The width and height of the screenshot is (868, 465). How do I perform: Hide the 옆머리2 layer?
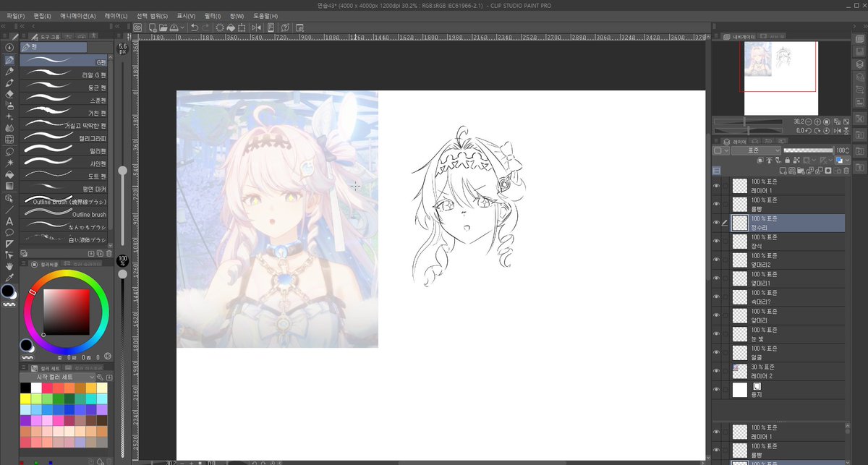716,260
